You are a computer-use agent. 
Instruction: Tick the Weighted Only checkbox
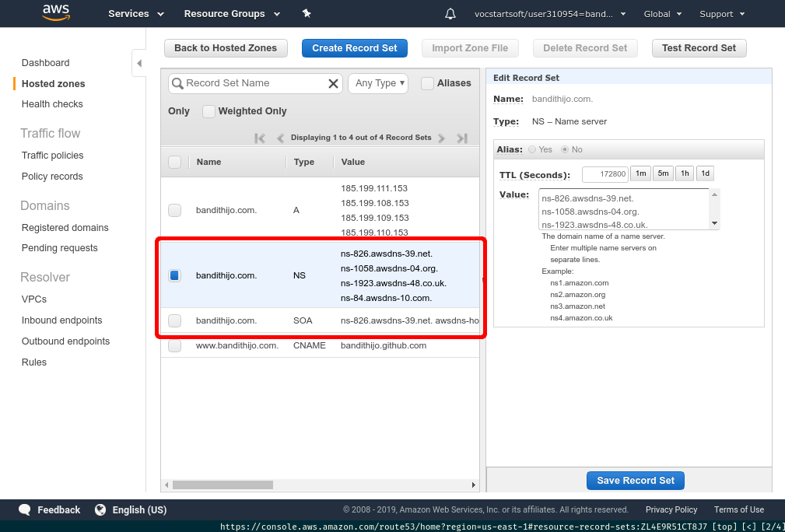[x=209, y=111]
